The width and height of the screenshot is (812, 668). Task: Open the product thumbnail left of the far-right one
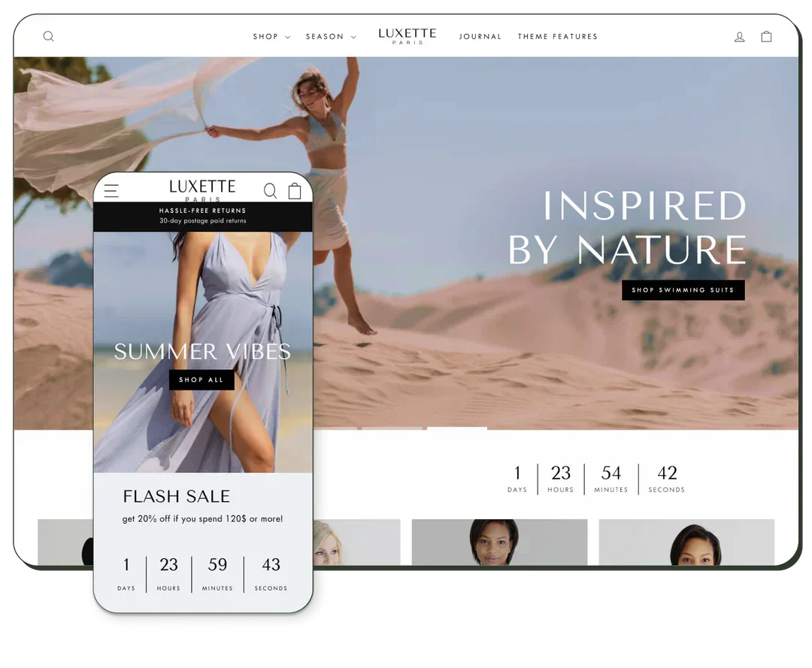499,542
